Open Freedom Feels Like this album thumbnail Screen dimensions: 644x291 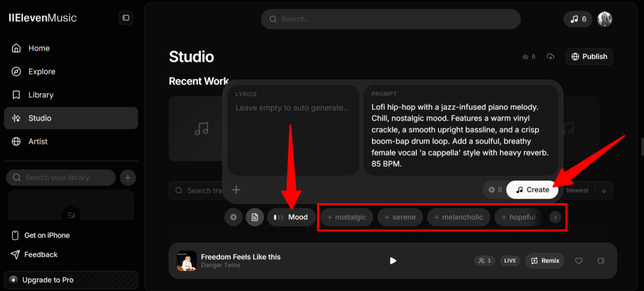coord(186,261)
